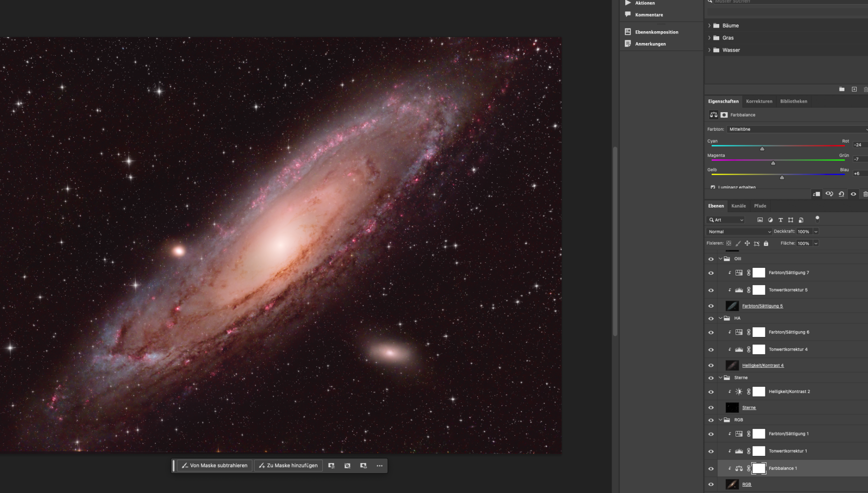Collapse the HA layer group
The height and width of the screenshot is (493, 868).
coord(720,318)
